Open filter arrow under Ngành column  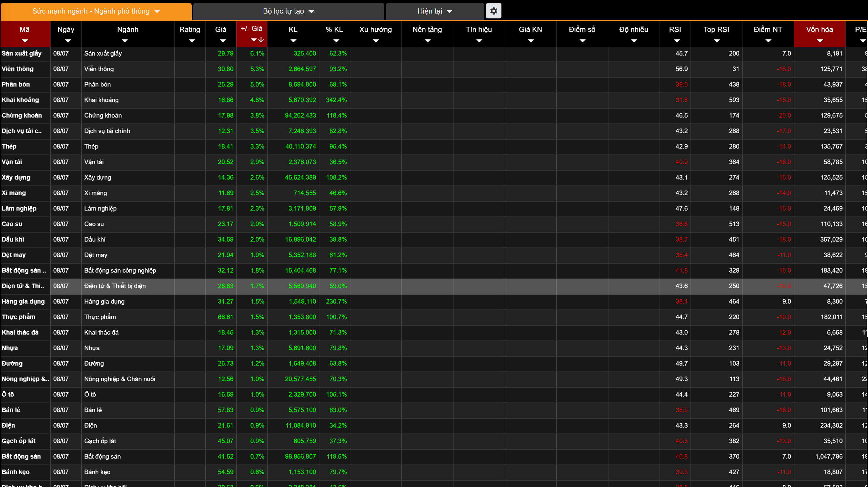125,41
